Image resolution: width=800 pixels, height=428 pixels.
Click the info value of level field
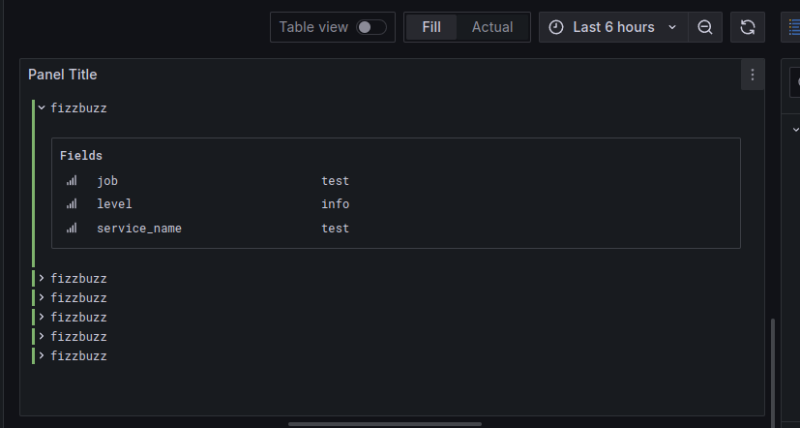(x=335, y=204)
